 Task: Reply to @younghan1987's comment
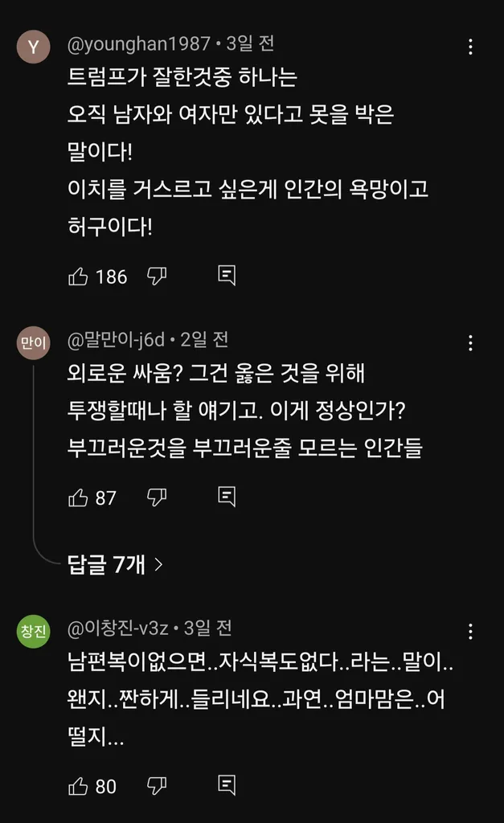[227, 275]
